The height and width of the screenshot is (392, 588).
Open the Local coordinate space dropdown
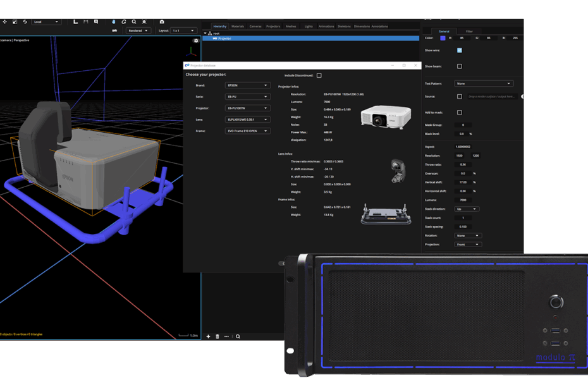(46, 21)
